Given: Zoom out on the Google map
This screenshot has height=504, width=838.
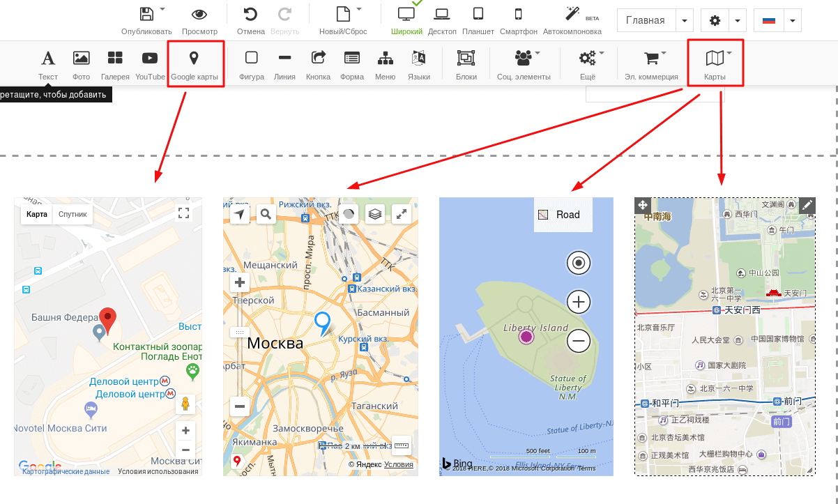Looking at the screenshot, I should 185,450.
